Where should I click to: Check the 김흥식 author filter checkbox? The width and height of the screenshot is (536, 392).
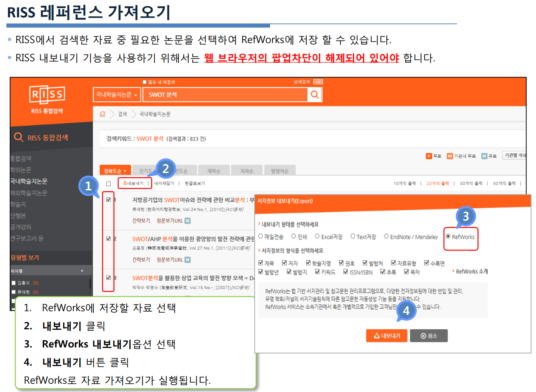pyautogui.click(x=14, y=283)
